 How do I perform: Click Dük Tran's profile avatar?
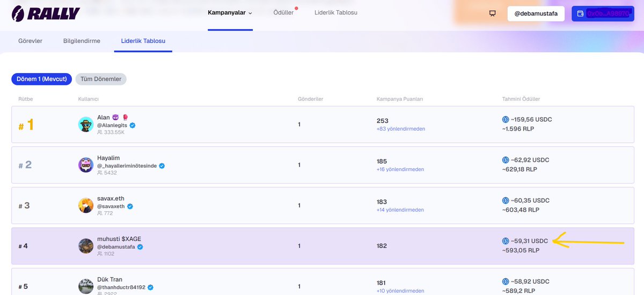point(86,286)
